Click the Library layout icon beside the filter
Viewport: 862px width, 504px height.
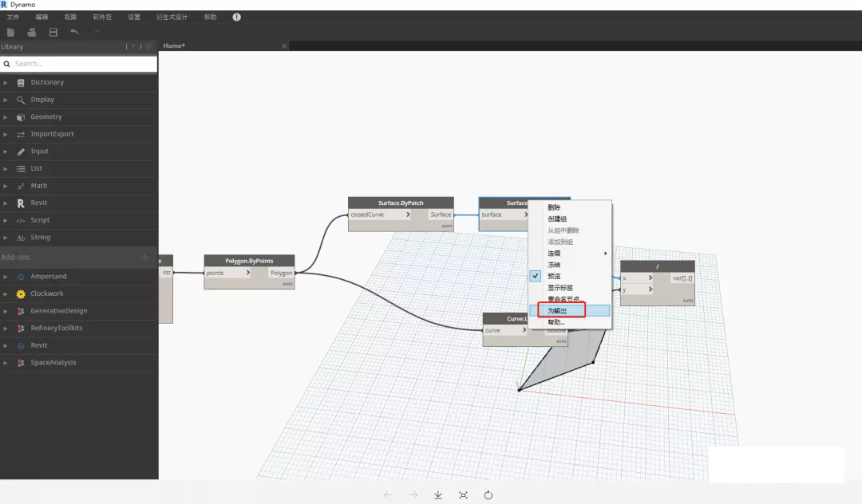pyautogui.click(x=148, y=47)
